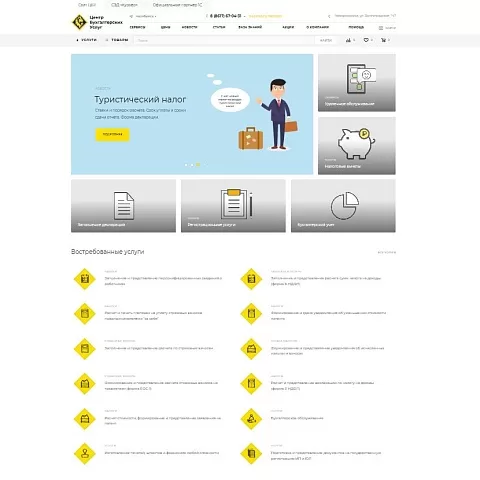This screenshot has width=480, height=480.
Task: Go to the first banner slide dot
Action: click(x=186, y=165)
